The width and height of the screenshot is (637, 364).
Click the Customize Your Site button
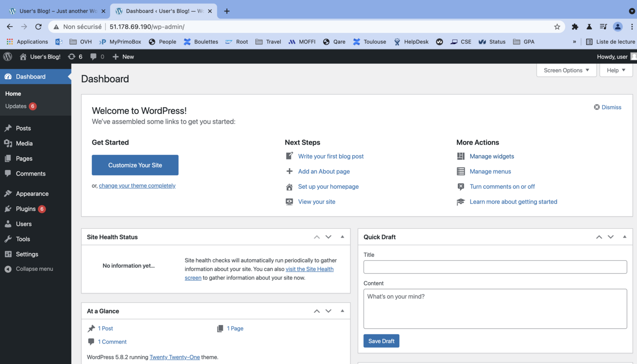[x=135, y=165]
